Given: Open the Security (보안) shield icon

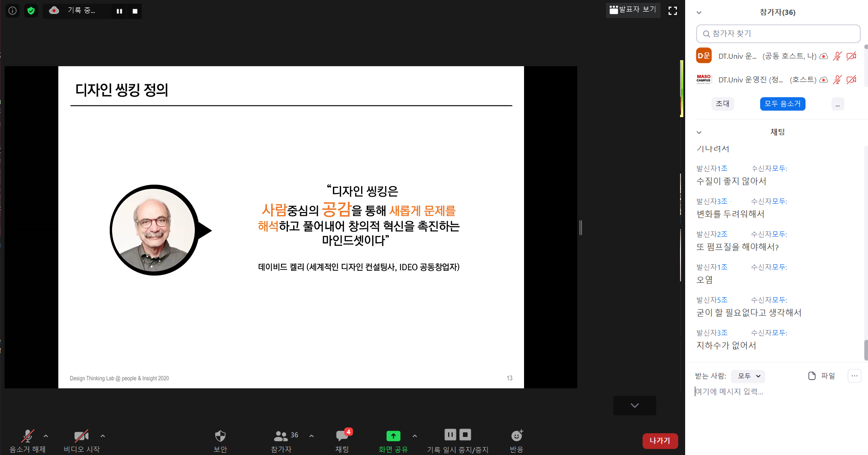Looking at the screenshot, I should (220, 436).
